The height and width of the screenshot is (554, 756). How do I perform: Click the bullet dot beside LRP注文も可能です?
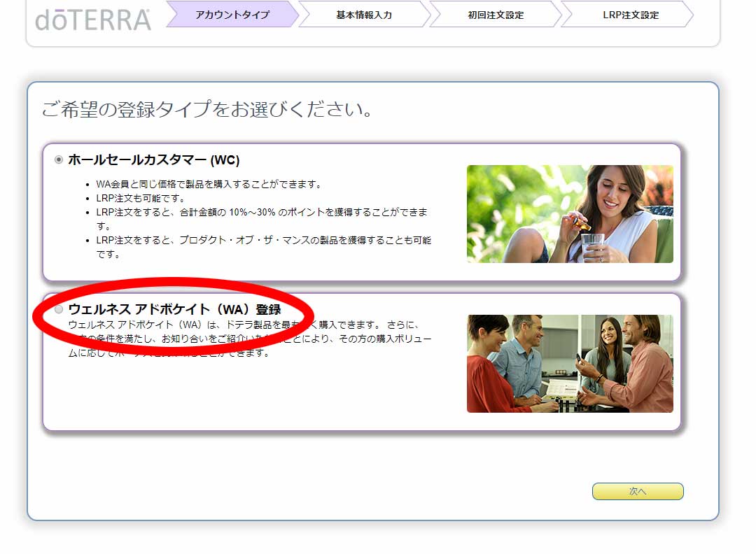pyautogui.click(x=87, y=199)
